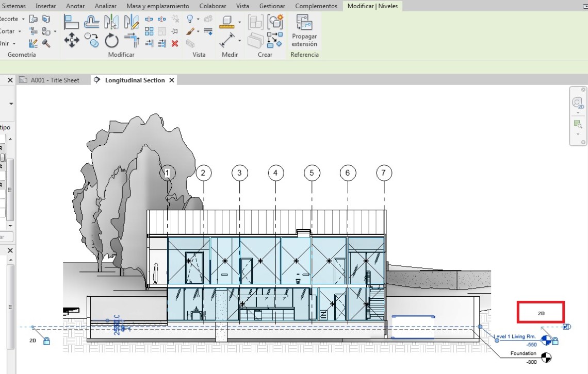
Task: Toggle the left-side padlock near 2D label
Action: point(46,341)
